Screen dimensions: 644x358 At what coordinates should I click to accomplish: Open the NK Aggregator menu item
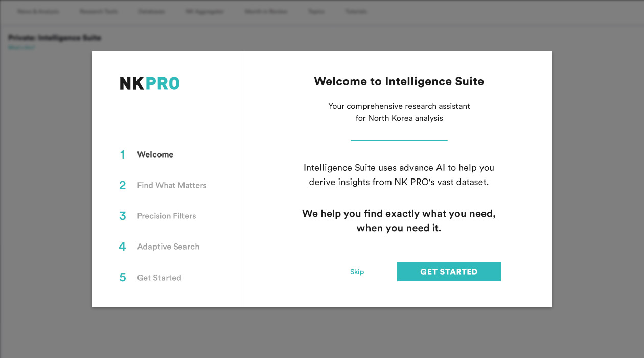[x=204, y=11]
